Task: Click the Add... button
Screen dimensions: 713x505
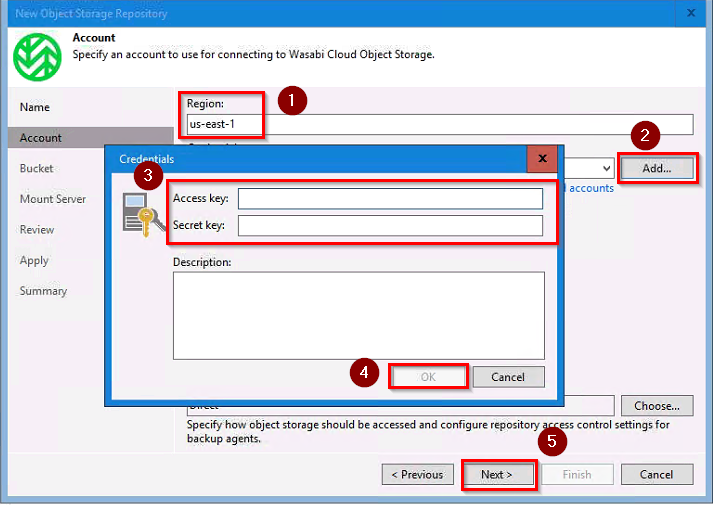Action: [x=657, y=168]
